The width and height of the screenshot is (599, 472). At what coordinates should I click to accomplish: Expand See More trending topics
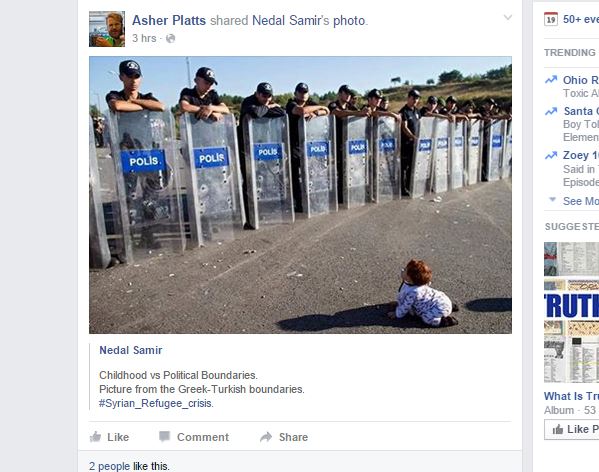click(x=581, y=201)
